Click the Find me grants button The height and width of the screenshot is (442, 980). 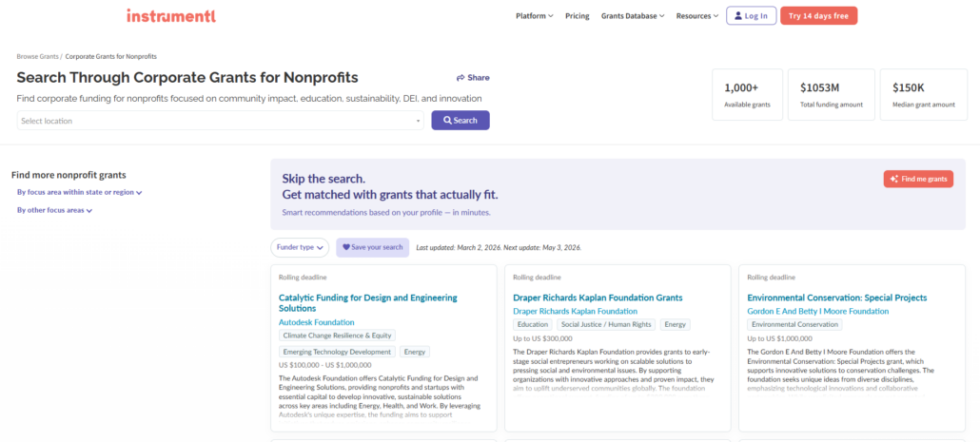(x=918, y=179)
